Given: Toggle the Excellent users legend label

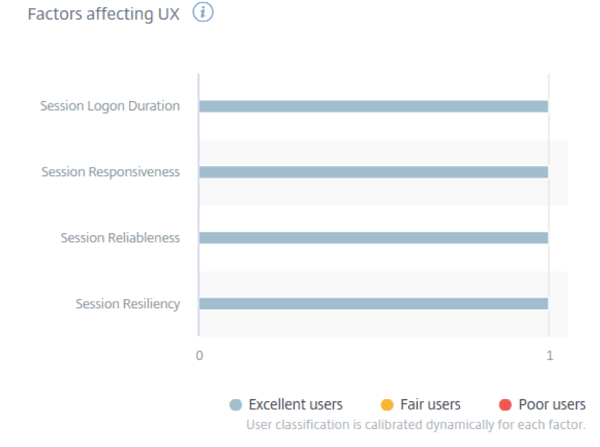Looking at the screenshot, I should [x=295, y=405].
